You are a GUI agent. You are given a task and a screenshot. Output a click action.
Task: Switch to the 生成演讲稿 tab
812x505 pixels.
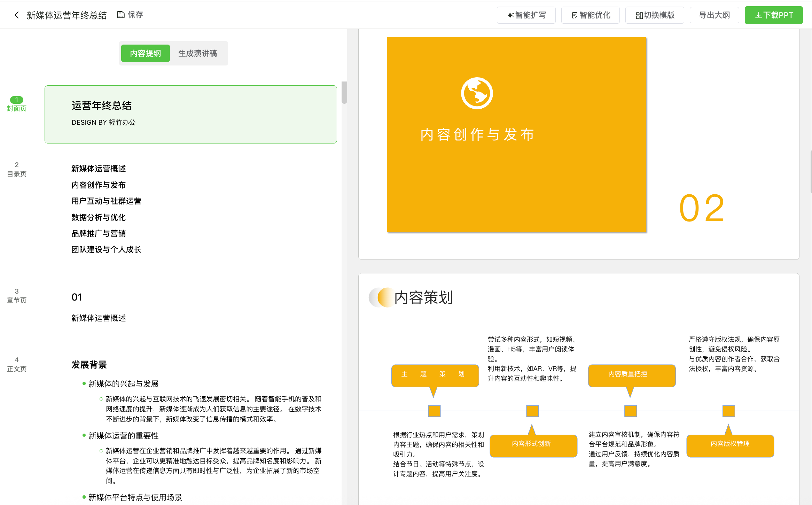coord(197,53)
